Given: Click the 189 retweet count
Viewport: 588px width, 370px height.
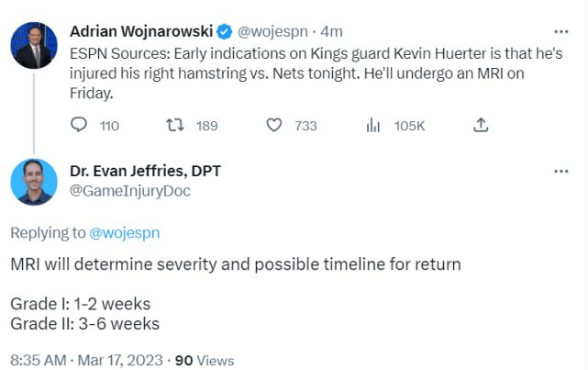Looking at the screenshot, I should 207,126.
